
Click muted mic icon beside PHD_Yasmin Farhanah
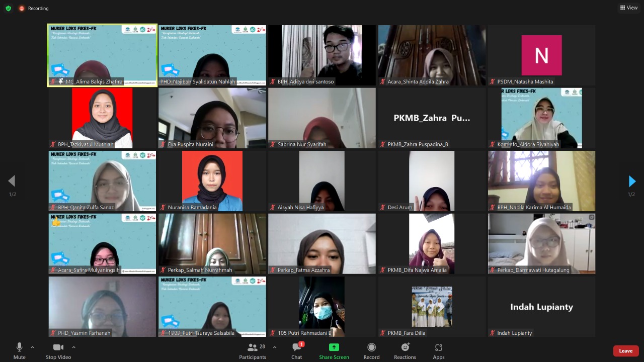(53, 333)
